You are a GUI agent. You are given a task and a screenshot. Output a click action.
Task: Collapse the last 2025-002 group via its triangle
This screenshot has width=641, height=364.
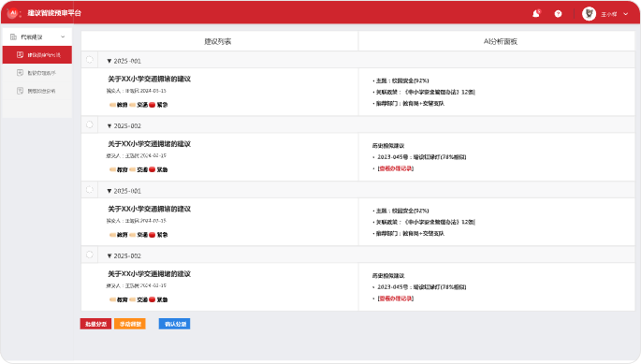coord(109,256)
